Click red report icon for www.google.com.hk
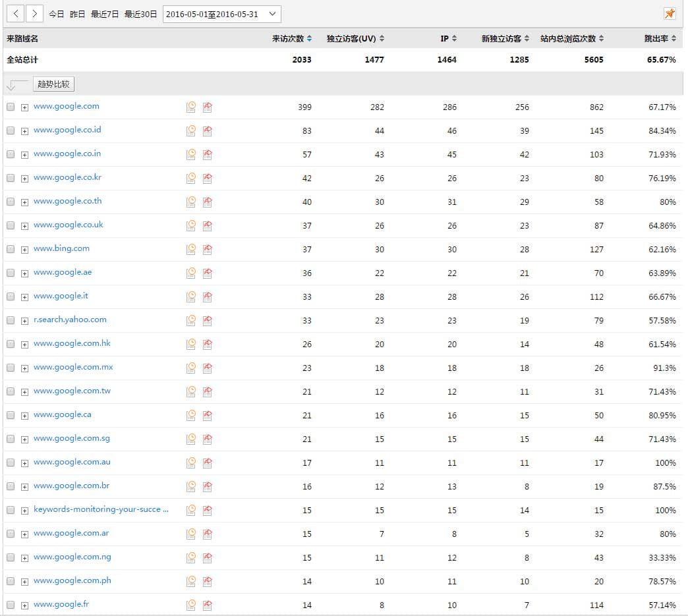 click(x=208, y=344)
